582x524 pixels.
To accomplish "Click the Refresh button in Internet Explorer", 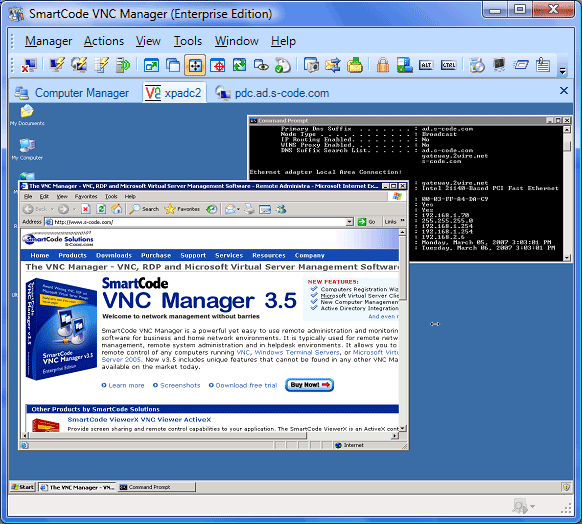I will click(x=101, y=209).
